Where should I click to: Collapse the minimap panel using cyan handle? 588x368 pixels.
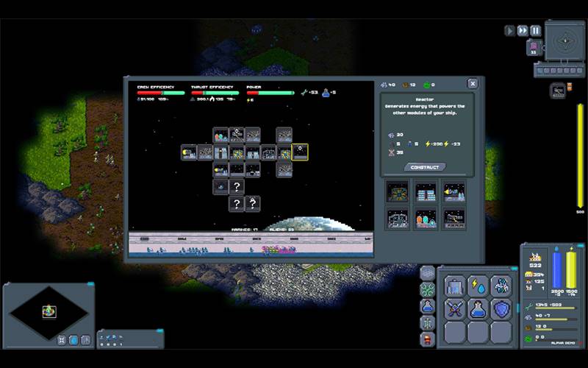click(x=90, y=284)
